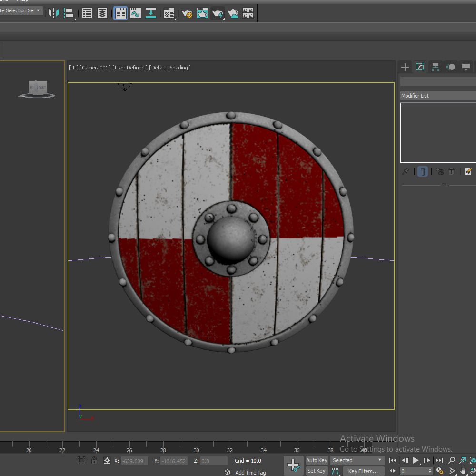
Task: Toggle the Layer Explorer
Action: 102,13
